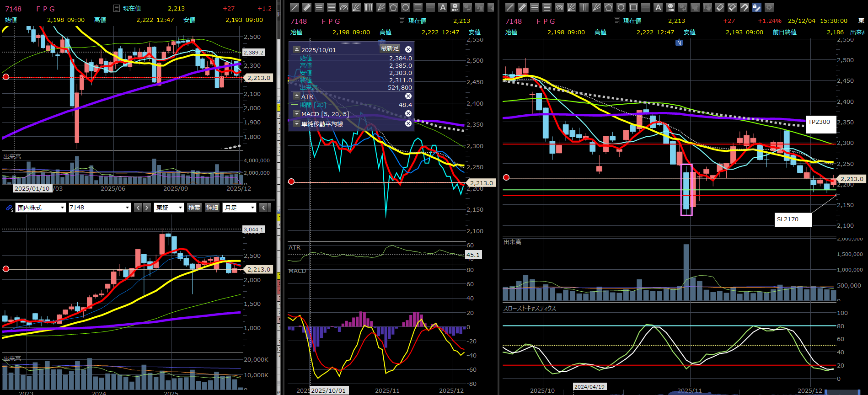The height and width of the screenshot is (395, 868).
Task: Open the gear settings icon in right toolbar
Action: (x=769, y=7)
